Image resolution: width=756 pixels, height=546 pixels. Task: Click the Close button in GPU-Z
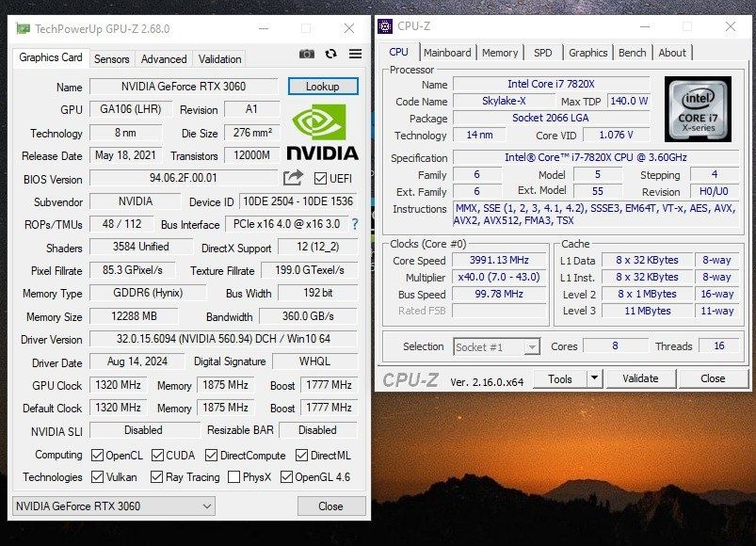click(x=330, y=506)
